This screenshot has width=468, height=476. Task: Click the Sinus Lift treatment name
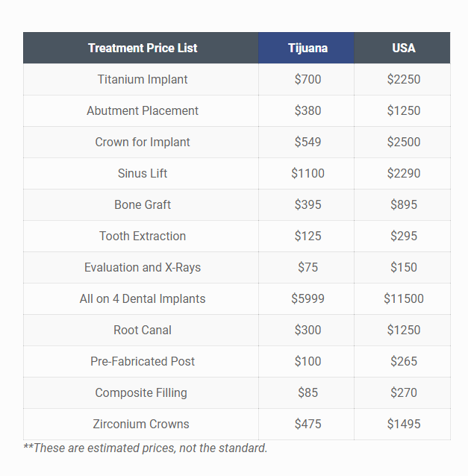pyautogui.click(x=143, y=173)
